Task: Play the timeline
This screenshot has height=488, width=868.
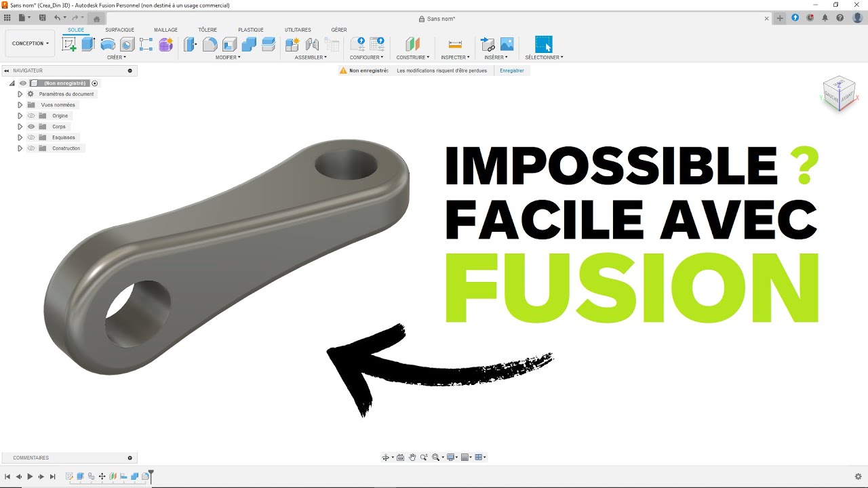Action: coord(30,476)
